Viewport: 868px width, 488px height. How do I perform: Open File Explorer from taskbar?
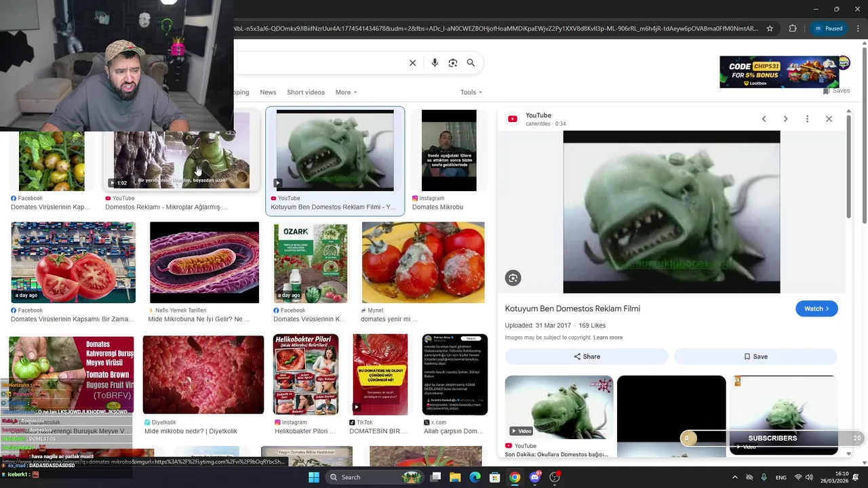click(x=455, y=477)
